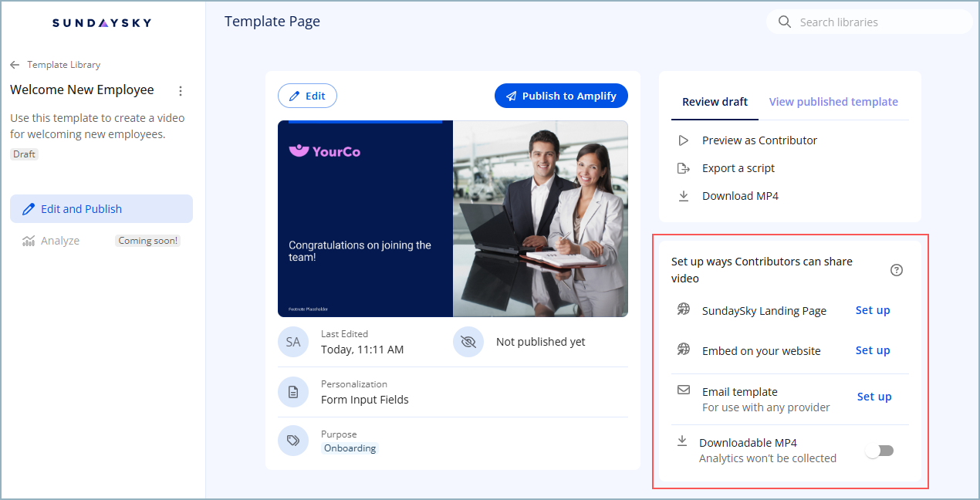Click the video preview thumbnail
980x500 pixels.
tap(452, 218)
